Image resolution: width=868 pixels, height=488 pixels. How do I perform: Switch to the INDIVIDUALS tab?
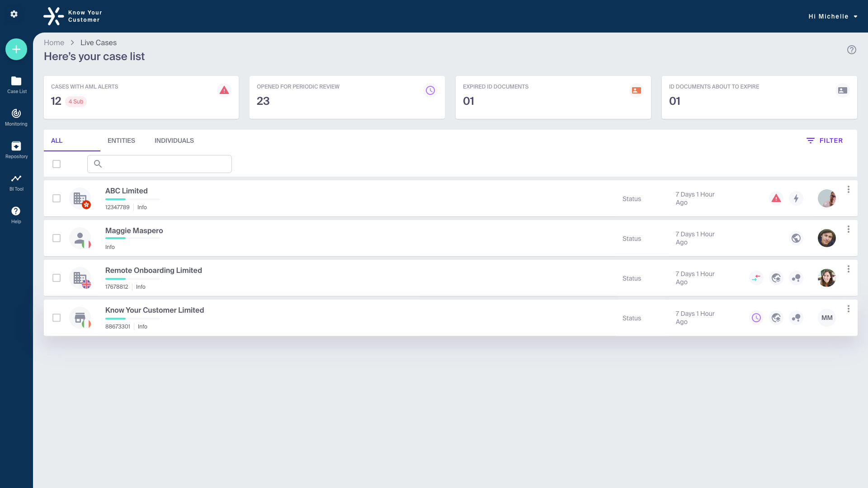point(174,141)
